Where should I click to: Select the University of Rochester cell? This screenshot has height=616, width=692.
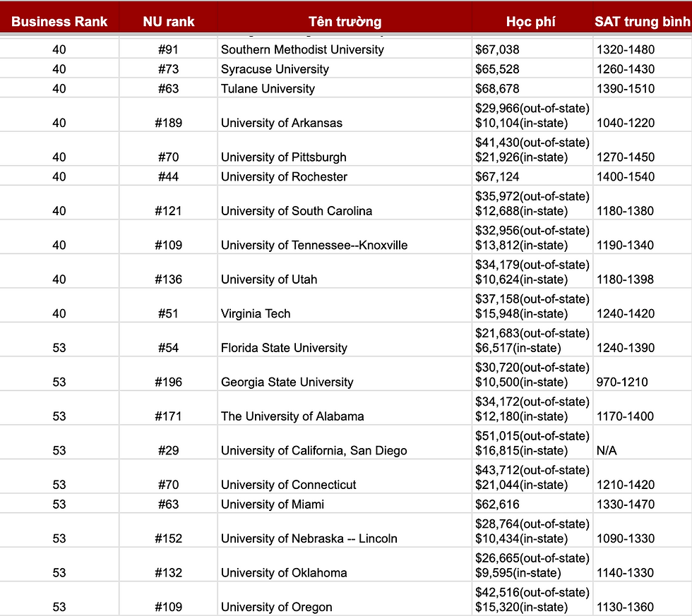(x=345, y=176)
